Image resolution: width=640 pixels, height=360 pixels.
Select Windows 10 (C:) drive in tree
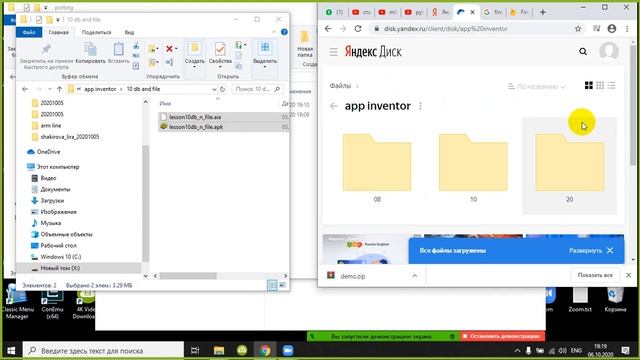tap(60, 257)
